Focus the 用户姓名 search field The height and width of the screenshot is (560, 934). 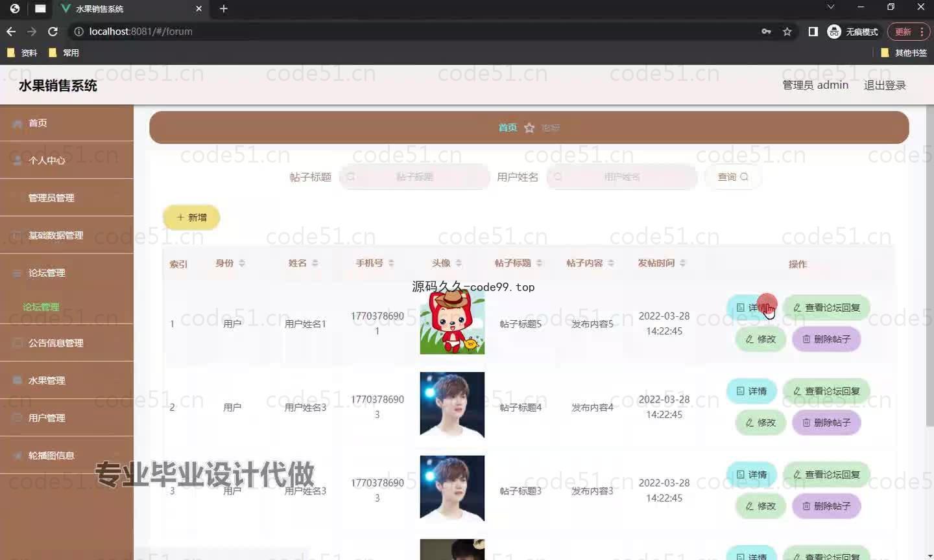coord(622,177)
